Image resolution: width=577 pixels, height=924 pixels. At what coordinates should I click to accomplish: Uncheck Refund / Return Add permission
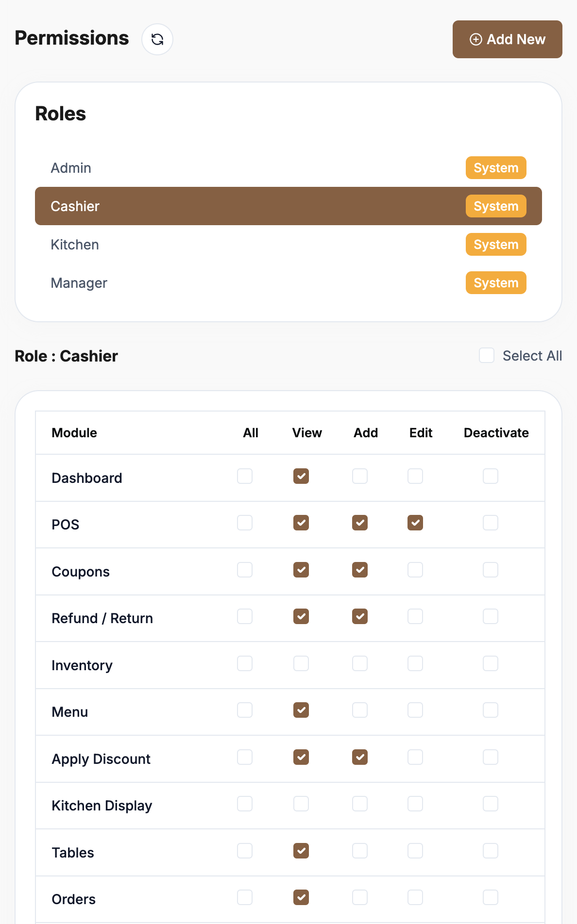coord(360,617)
